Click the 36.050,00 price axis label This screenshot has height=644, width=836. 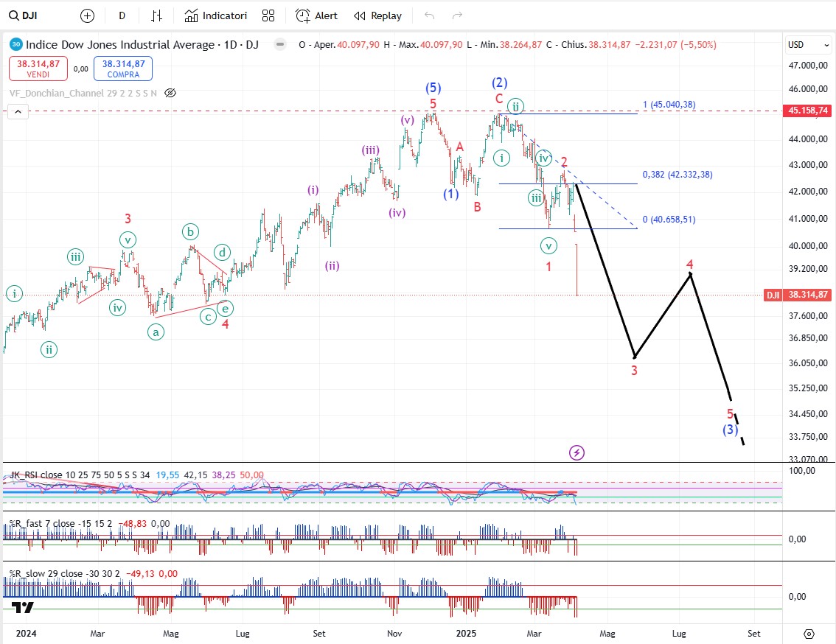click(808, 363)
